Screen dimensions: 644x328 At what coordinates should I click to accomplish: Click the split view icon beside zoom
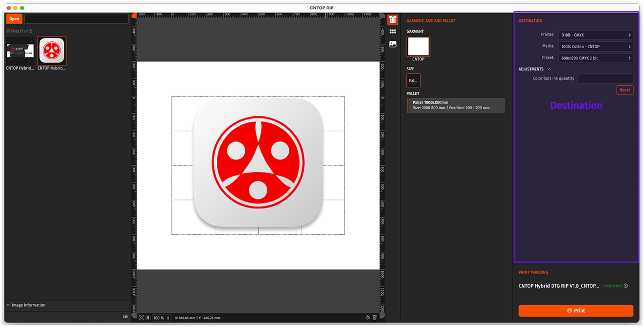point(149,318)
